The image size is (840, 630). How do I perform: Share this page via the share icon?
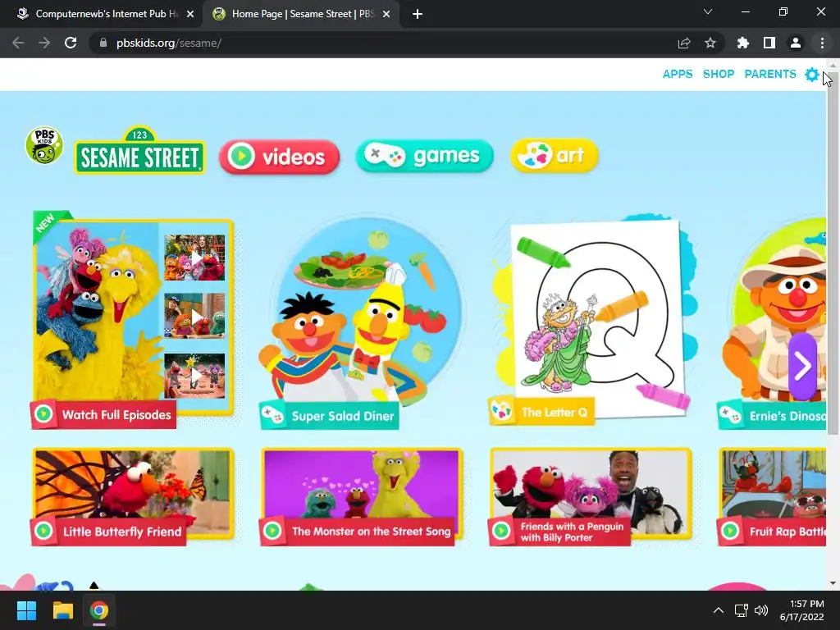click(x=684, y=43)
